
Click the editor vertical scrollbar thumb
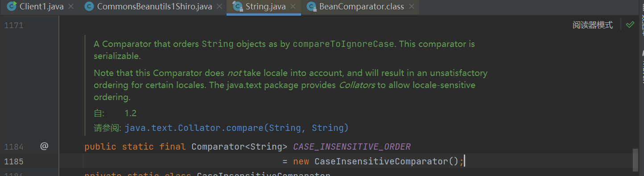click(635, 160)
